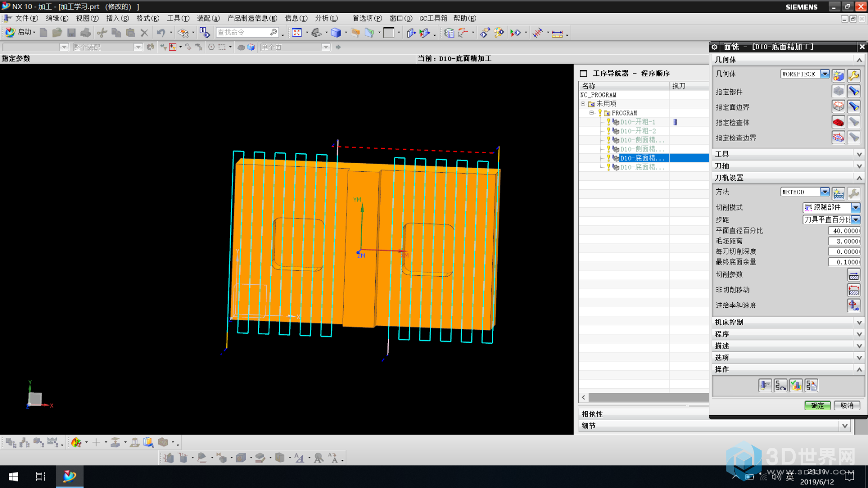Click the Cut scissors icon

point(102,33)
